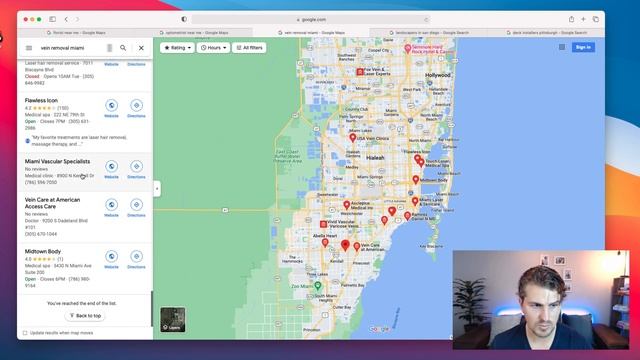This screenshot has width=640, height=360.
Task: Click Directions icon for Flawless Icon
Action: pyautogui.click(x=136, y=105)
